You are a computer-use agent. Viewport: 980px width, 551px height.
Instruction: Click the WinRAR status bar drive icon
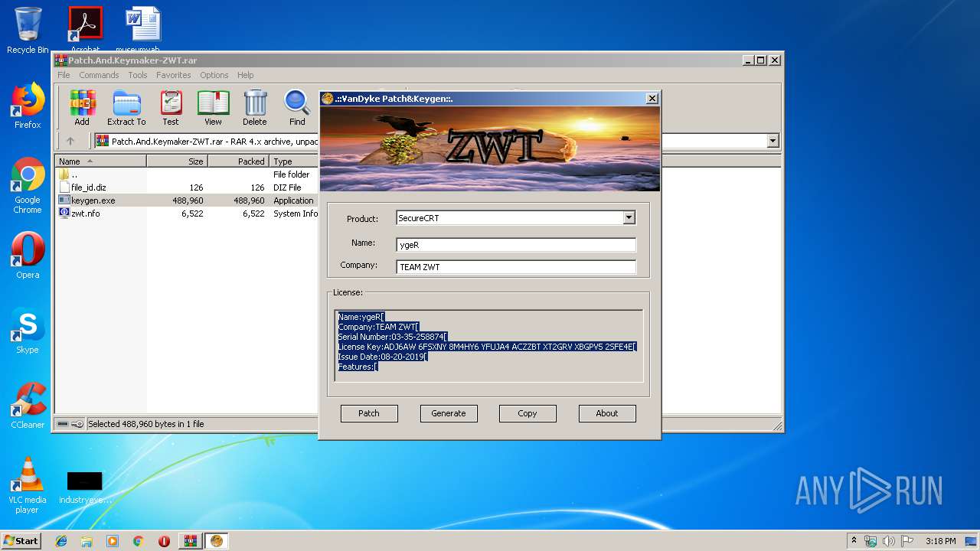[63, 424]
